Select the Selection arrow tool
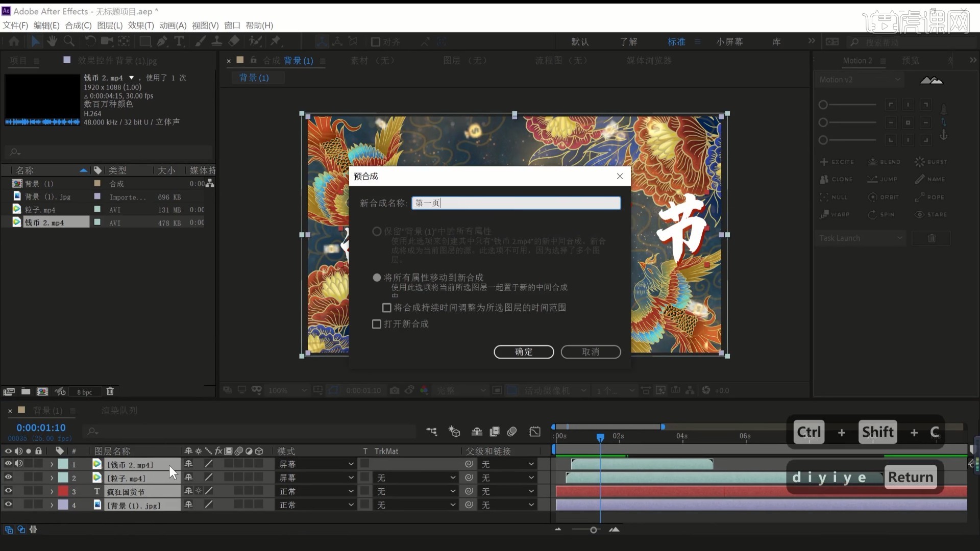980x551 pixels. click(35, 41)
